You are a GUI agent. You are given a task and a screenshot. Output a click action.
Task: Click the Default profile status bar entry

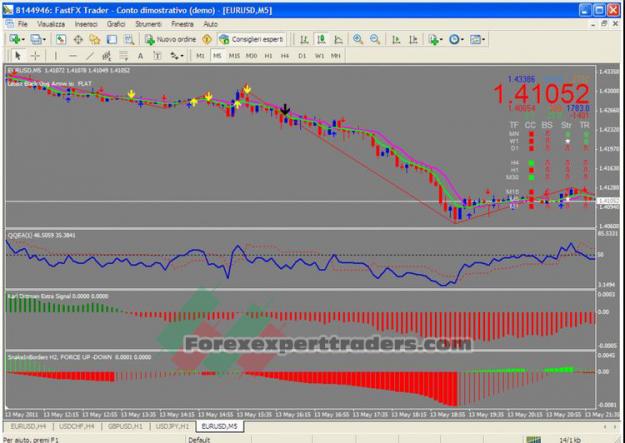[199, 440]
